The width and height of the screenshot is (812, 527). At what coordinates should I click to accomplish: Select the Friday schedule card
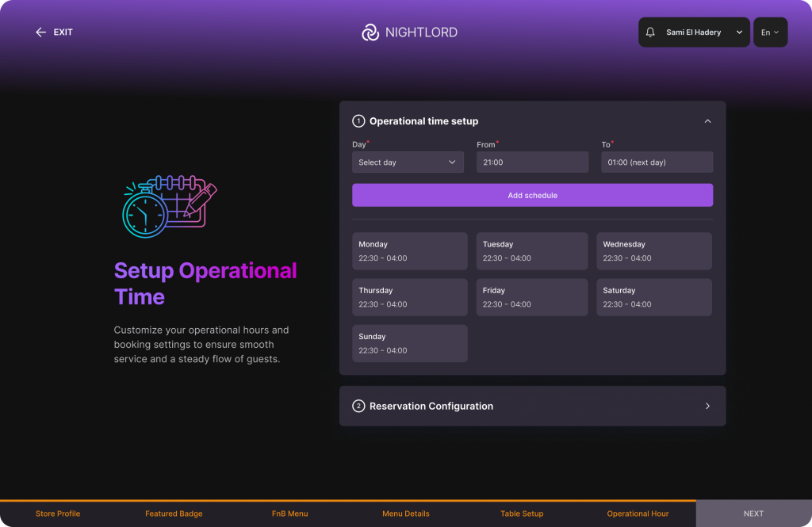[x=532, y=297]
